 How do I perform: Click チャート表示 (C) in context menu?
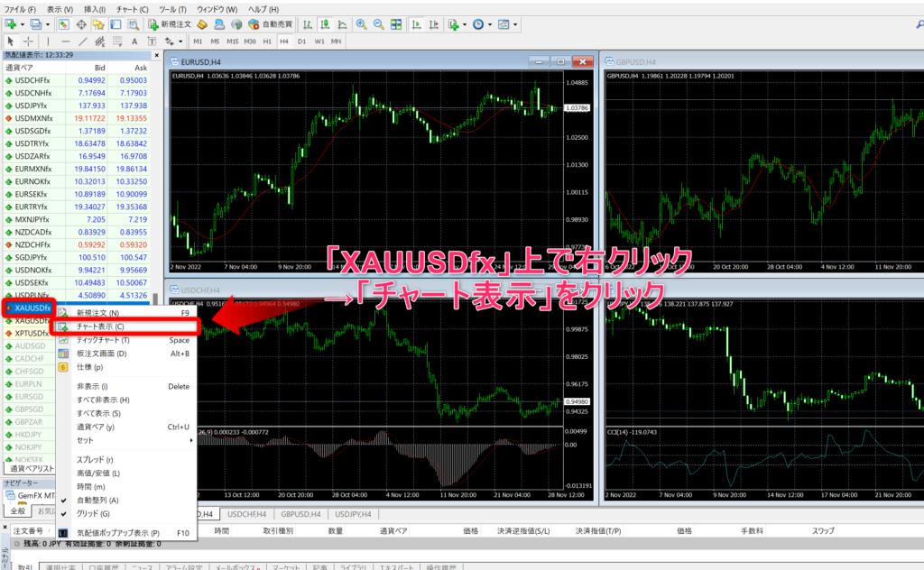(x=100, y=326)
